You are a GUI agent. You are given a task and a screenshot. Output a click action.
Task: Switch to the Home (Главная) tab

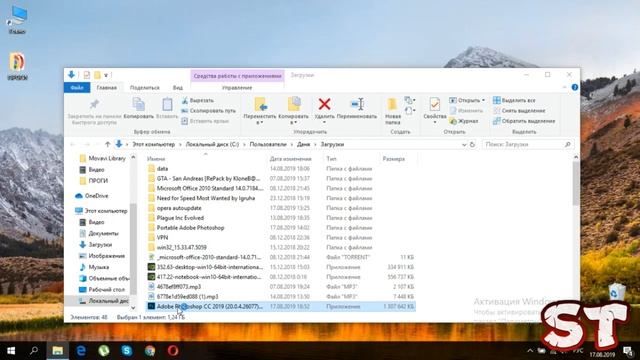point(107,87)
